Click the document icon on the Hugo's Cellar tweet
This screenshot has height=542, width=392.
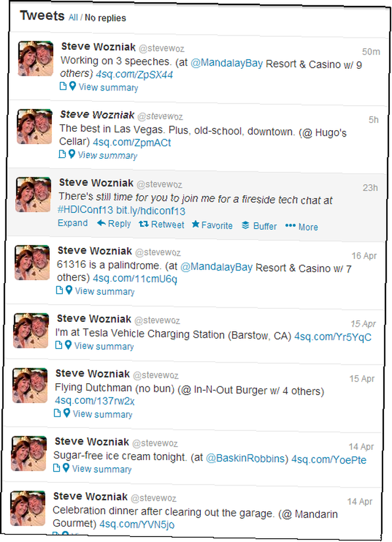click(x=62, y=154)
